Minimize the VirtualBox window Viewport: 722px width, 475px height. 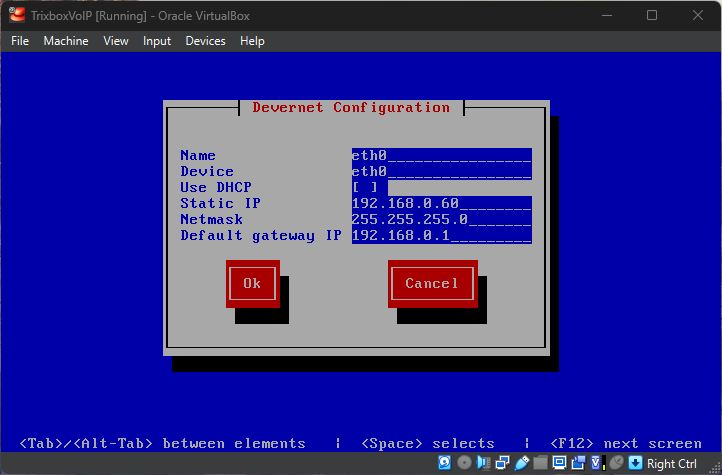pos(607,15)
